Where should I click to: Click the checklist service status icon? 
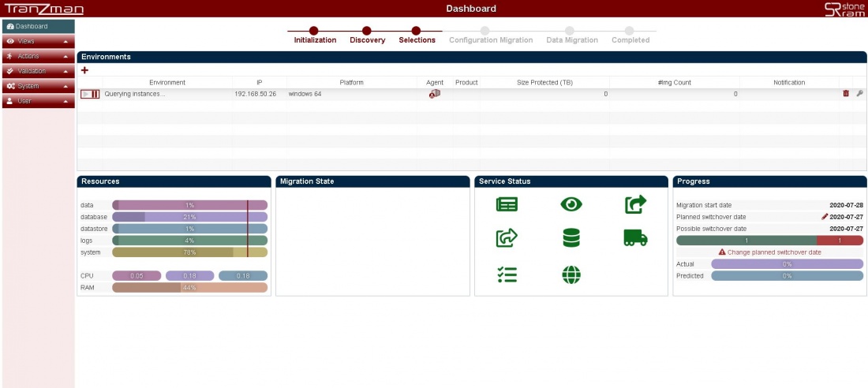(x=507, y=274)
